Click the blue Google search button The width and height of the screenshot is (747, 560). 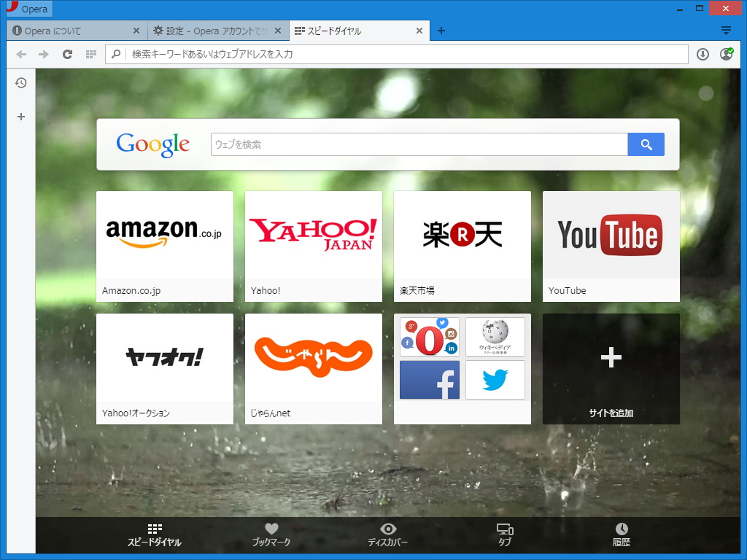(646, 144)
